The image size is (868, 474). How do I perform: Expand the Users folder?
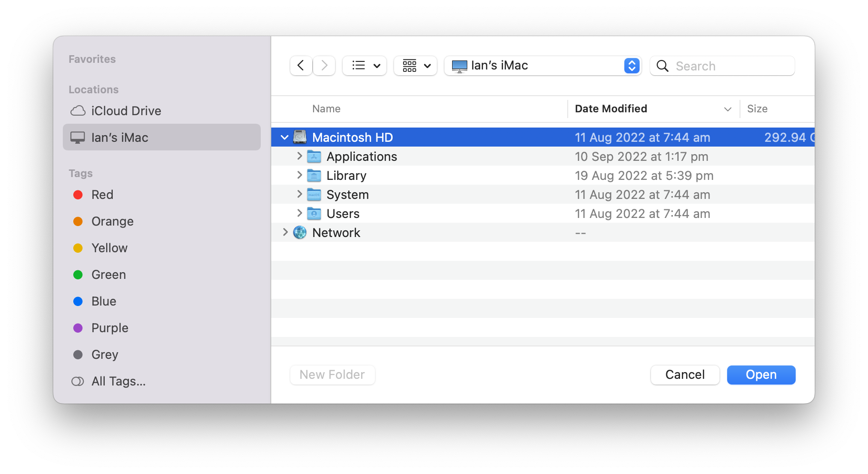point(299,213)
